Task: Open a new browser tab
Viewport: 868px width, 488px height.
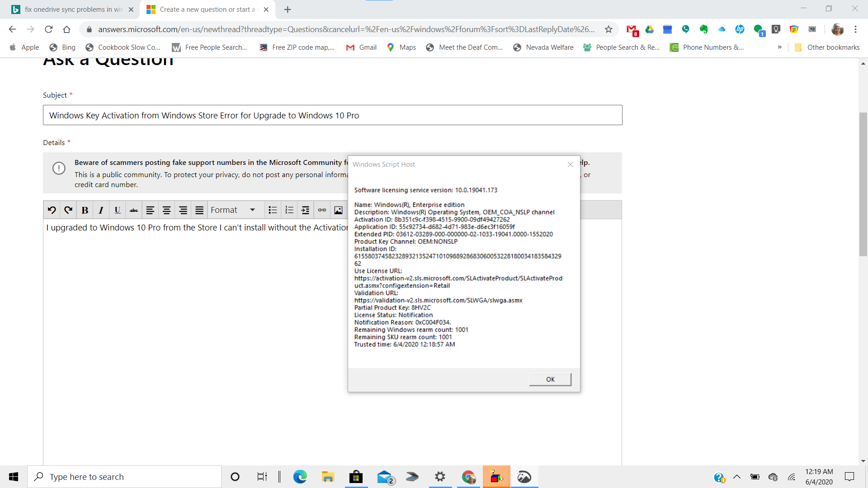Action: point(288,9)
